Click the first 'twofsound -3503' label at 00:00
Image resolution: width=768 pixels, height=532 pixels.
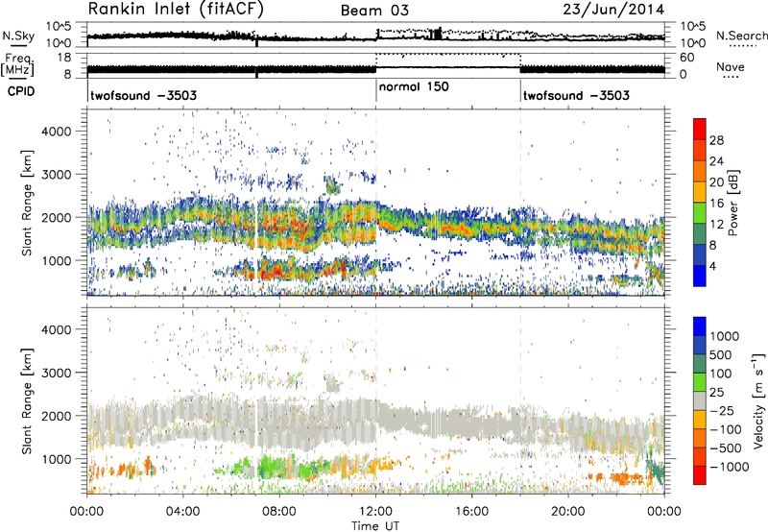point(143,95)
